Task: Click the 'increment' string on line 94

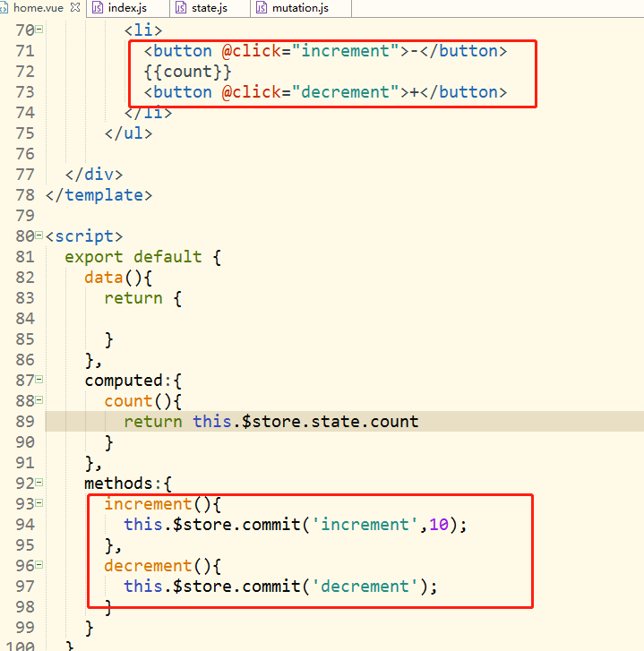Action: [x=365, y=525]
